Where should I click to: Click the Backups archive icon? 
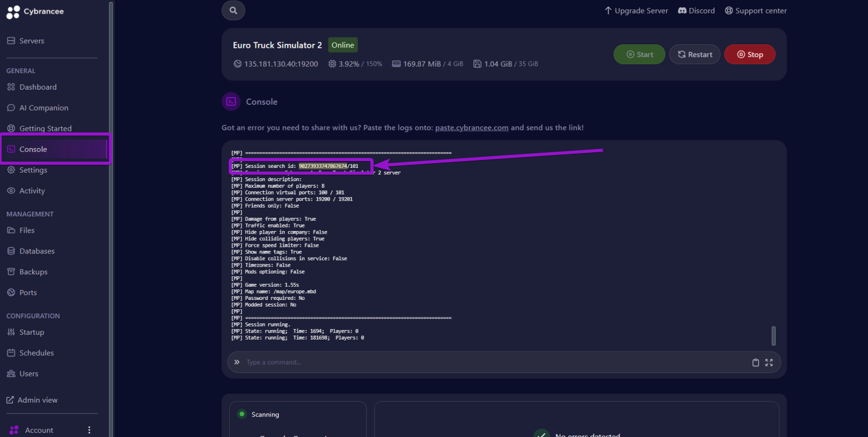(11, 272)
